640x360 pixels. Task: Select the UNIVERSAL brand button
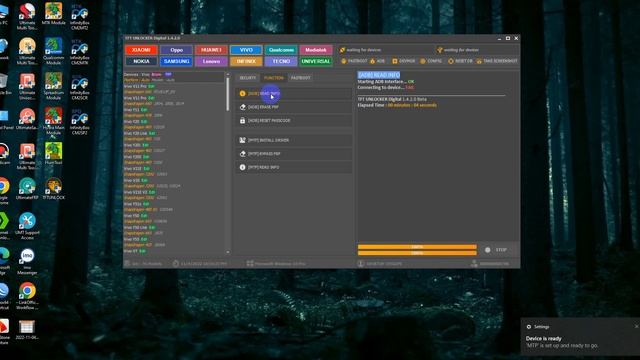pos(316,61)
